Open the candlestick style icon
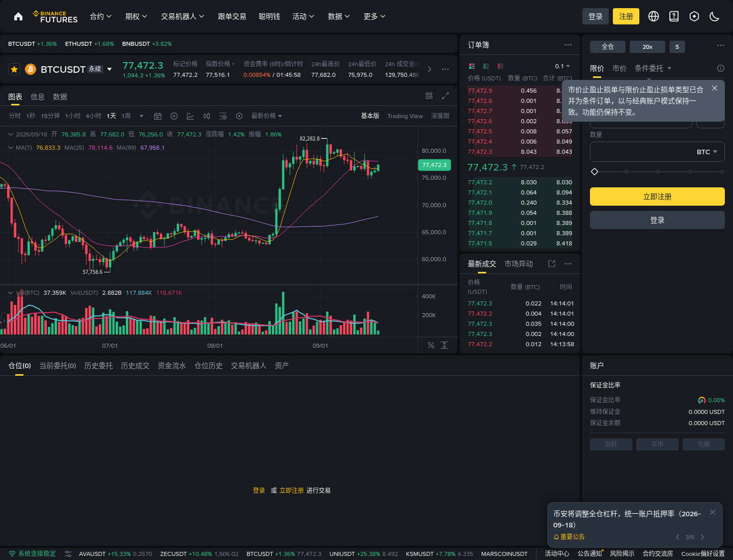This screenshot has width=733, height=560. [207, 116]
